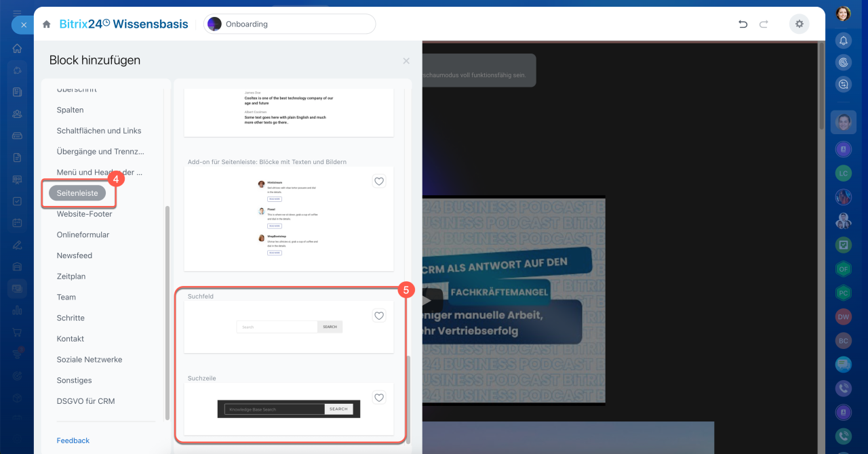868x454 pixels.
Task: Open the home icon in the left sidebar
Action: coord(17,49)
